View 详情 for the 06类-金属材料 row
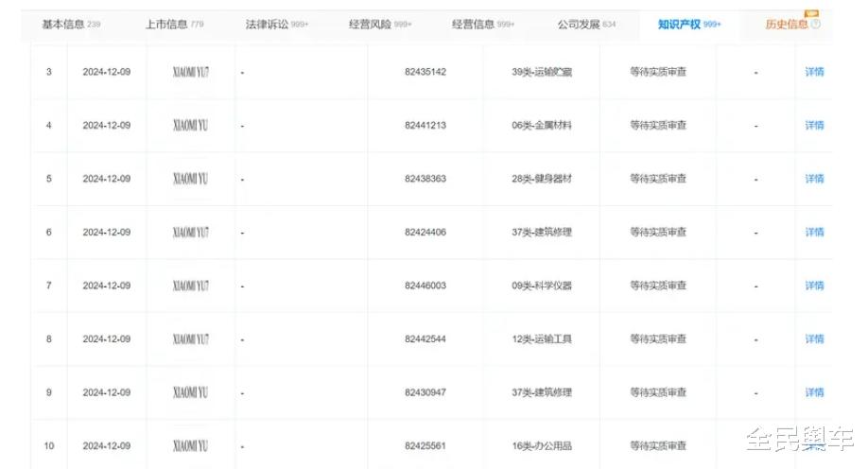The width and height of the screenshot is (868, 469). (814, 125)
